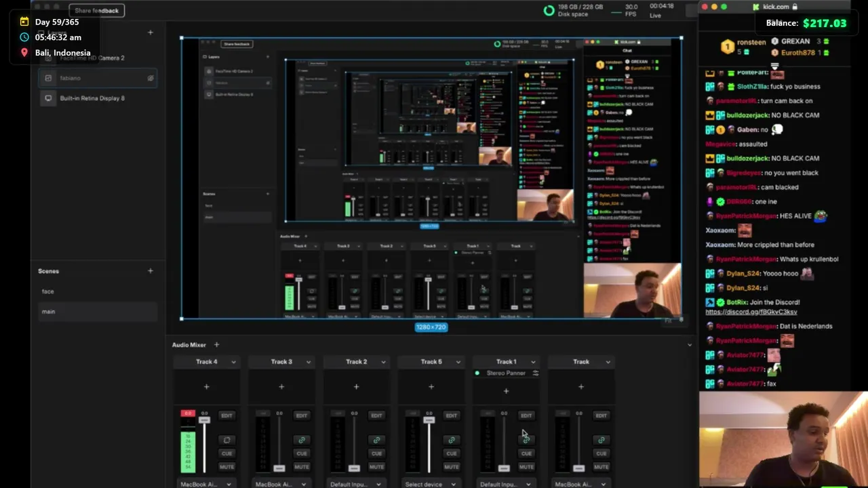Open Track 2 Default Input dropdown
868x488 pixels.
(x=356, y=484)
